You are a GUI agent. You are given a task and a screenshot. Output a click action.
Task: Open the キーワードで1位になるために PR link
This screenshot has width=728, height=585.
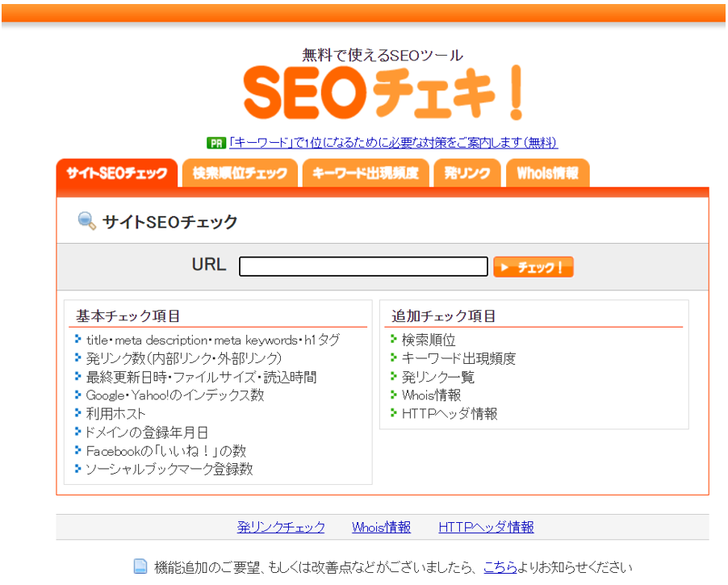pyautogui.click(x=393, y=143)
